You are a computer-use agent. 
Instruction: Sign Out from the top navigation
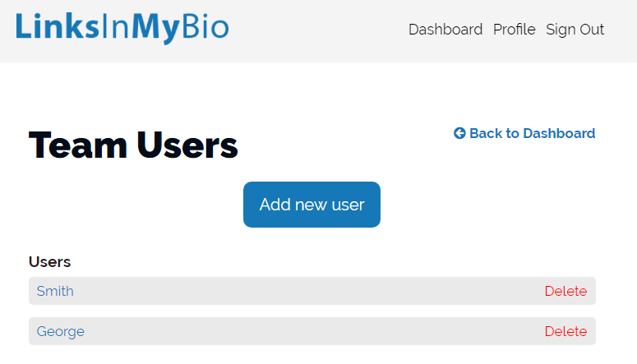click(x=575, y=30)
